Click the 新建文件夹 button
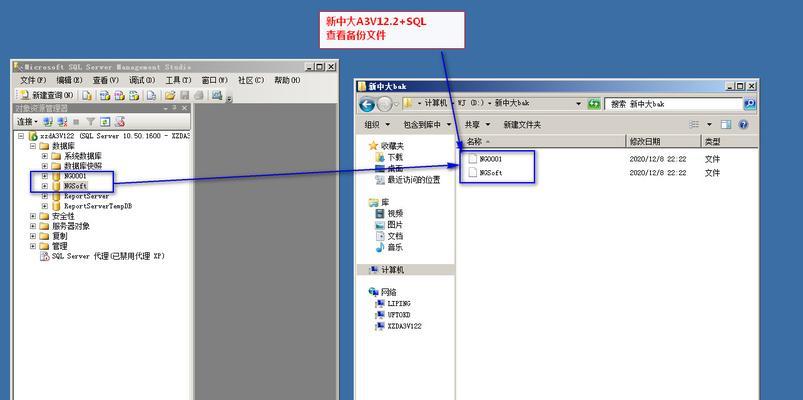The image size is (803, 400). 522,124
